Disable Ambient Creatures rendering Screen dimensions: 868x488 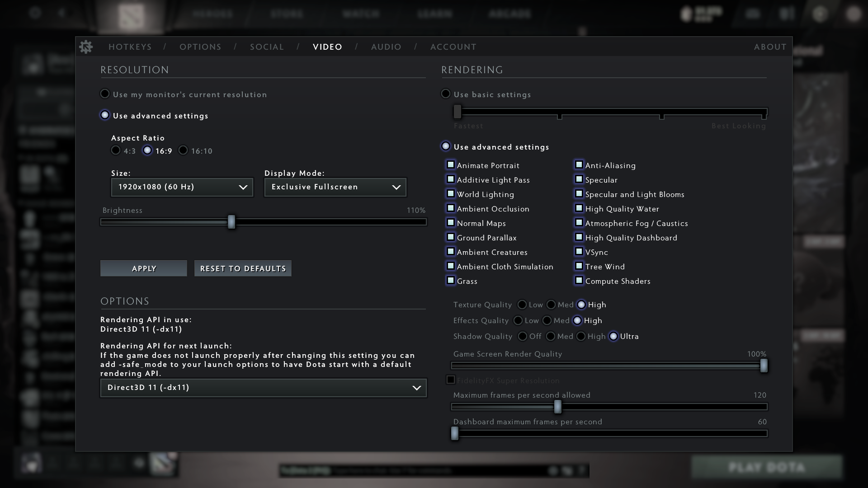tap(451, 251)
